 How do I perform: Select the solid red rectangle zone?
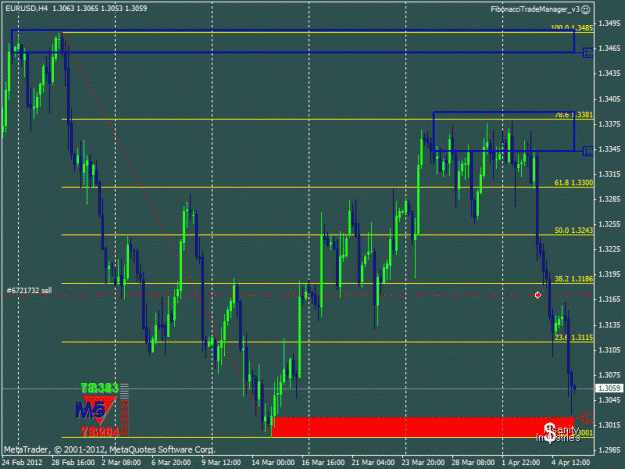423,427
